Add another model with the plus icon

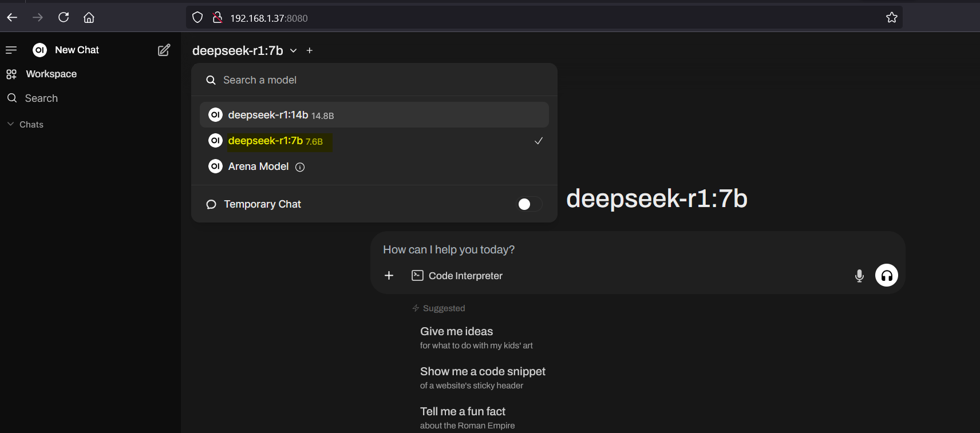[x=310, y=51]
